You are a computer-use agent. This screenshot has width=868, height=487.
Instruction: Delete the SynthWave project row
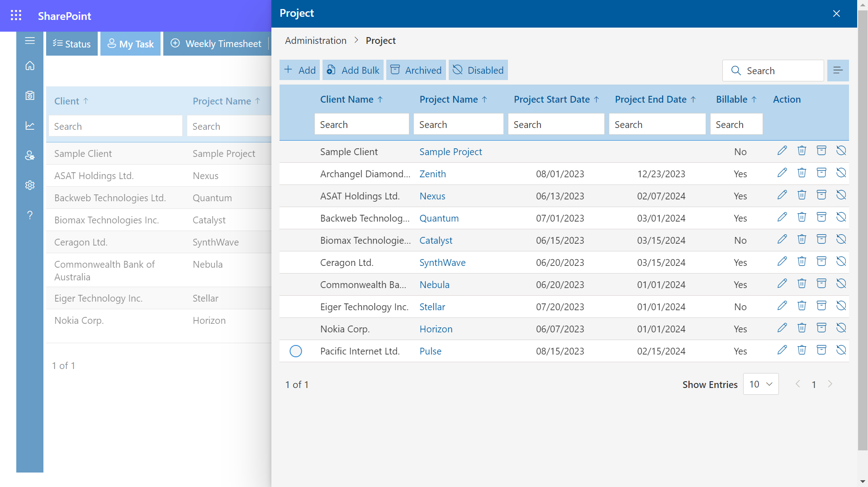[x=802, y=261]
